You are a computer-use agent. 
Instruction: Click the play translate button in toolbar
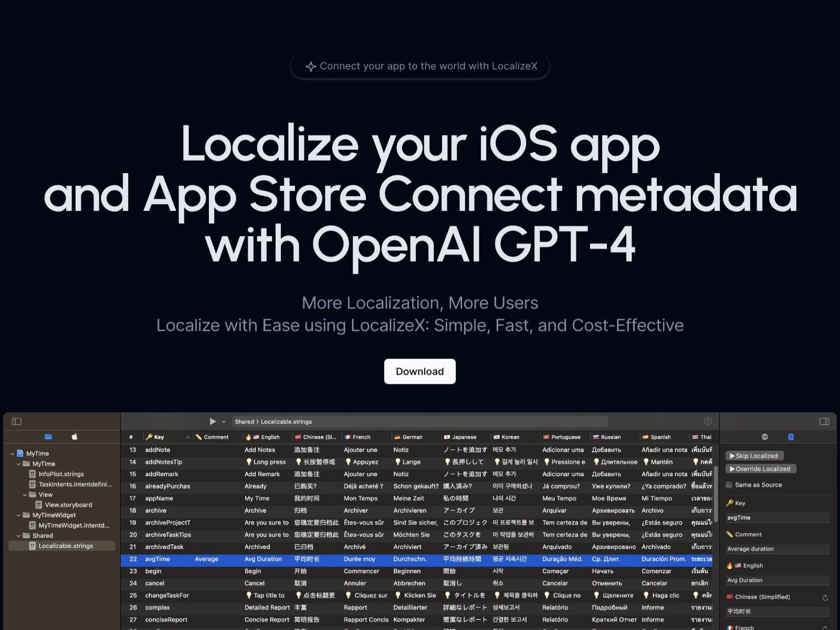click(x=213, y=421)
